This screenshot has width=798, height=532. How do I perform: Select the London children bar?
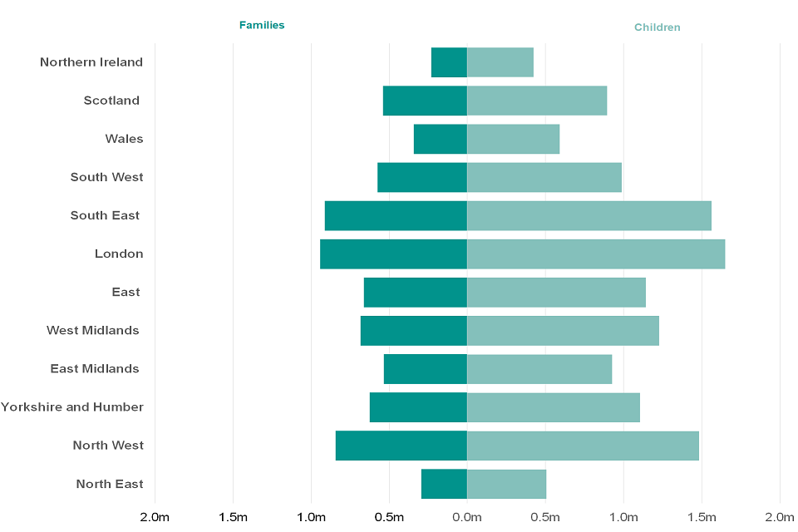coord(595,254)
